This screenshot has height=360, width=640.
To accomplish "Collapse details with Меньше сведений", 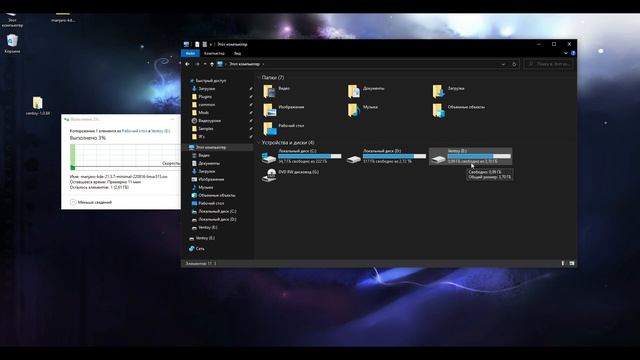I will pos(91,202).
